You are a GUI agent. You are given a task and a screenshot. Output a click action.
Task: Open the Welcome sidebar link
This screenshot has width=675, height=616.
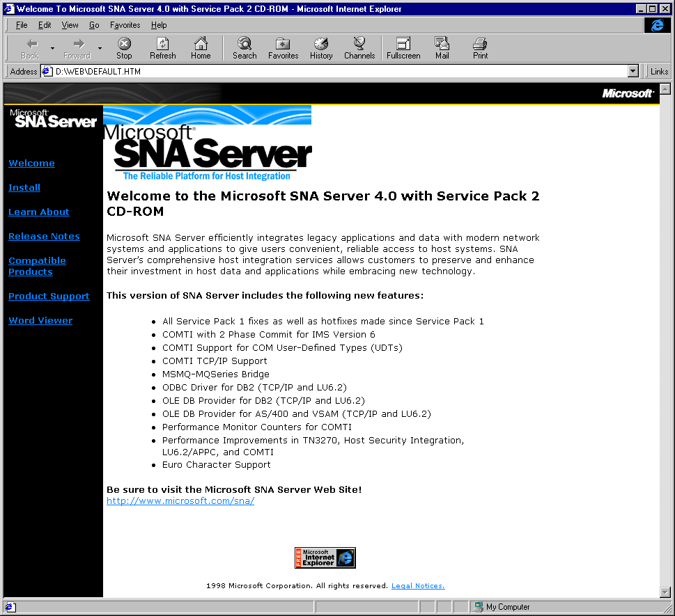click(x=31, y=164)
